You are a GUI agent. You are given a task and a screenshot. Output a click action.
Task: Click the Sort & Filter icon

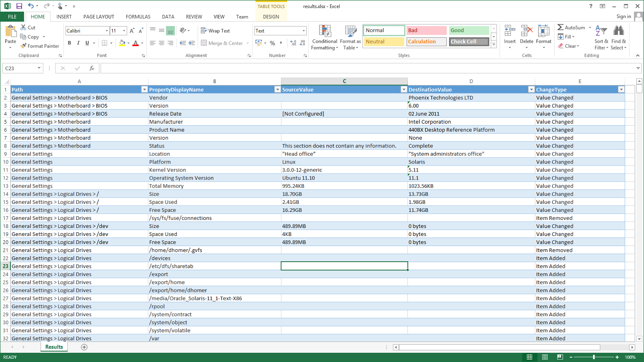tap(601, 31)
